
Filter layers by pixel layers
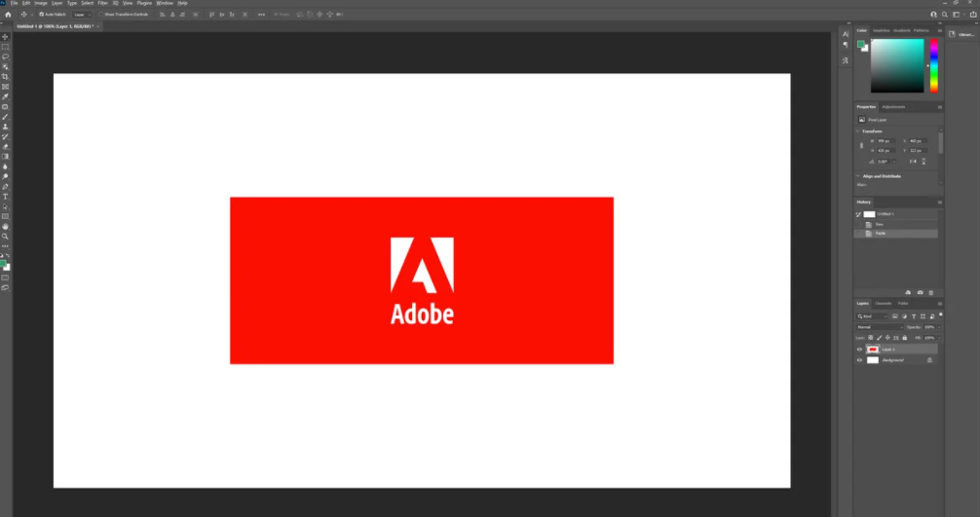click(x=895, y=316)
